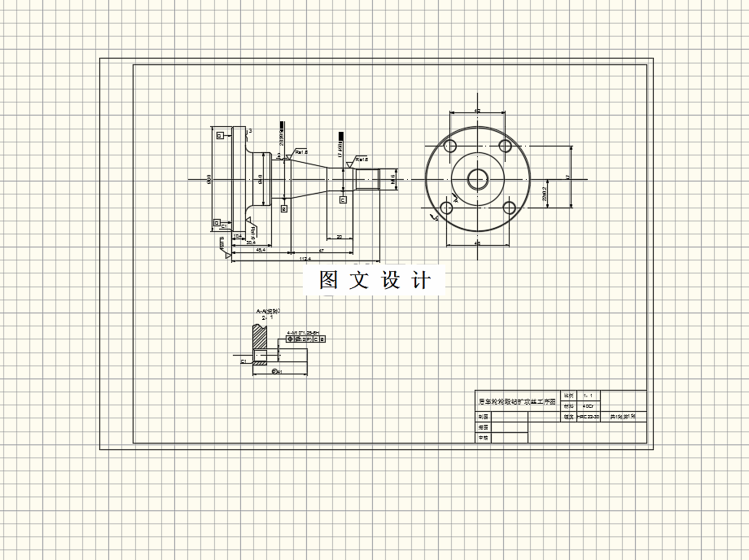Viewport: 749px width, 560px height.
Task: Select the Ø80 flange diameter dimension
Action: tap(208, 180)
